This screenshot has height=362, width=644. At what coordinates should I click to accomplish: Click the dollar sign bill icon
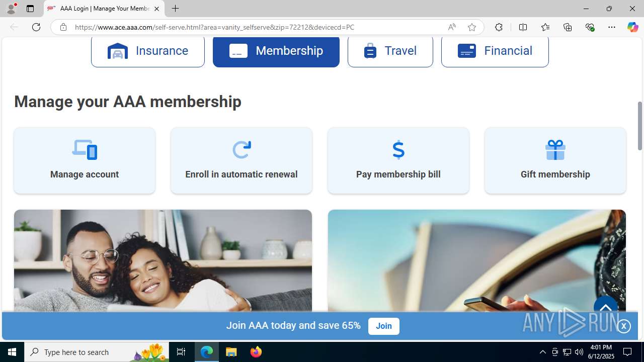click(398, 149)
